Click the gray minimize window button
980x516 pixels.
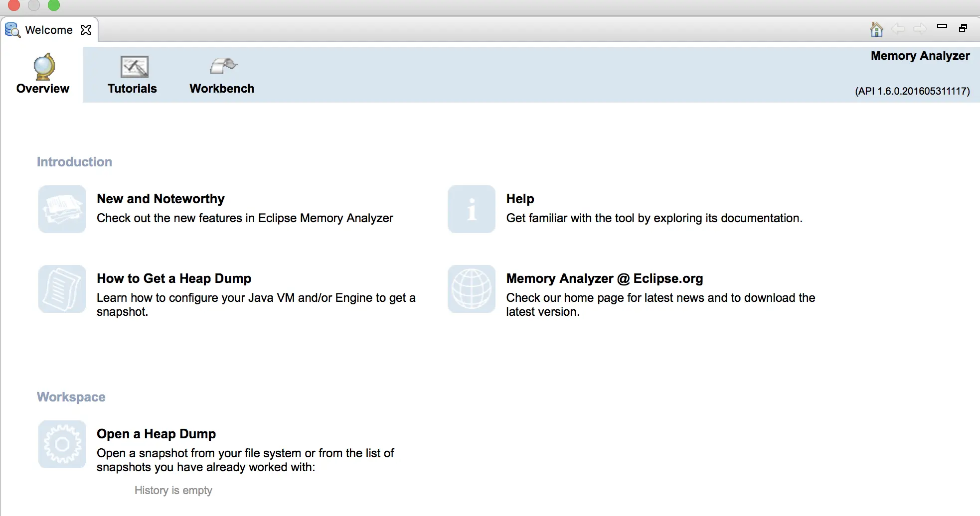[34, 5]
